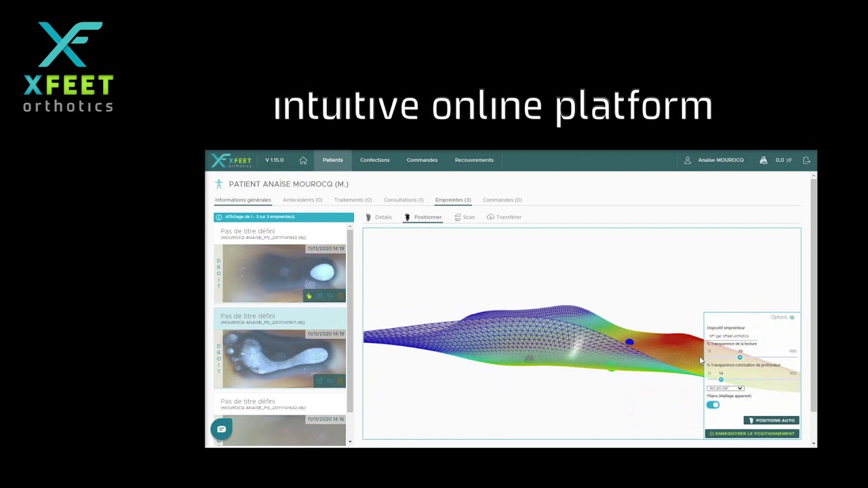Click the XF credits balance icon
Image resolution: width=868 pixels, height=488 pixels.
764,161
